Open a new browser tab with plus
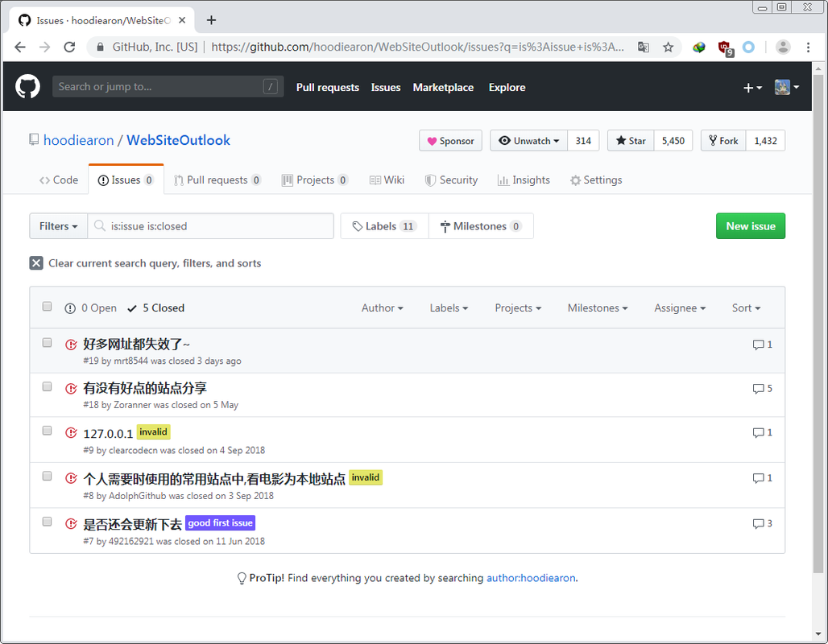 click(x=211, y=20)
